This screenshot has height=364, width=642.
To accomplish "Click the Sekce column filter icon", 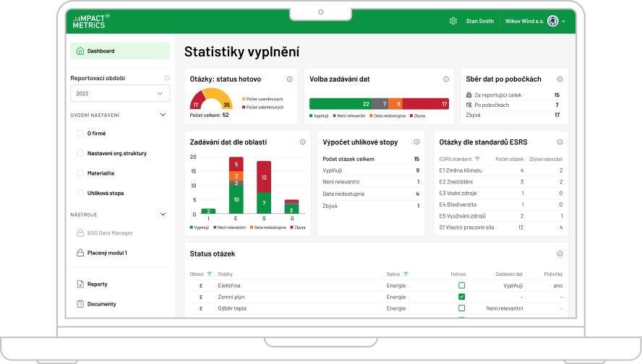I will tap(406, 274).
